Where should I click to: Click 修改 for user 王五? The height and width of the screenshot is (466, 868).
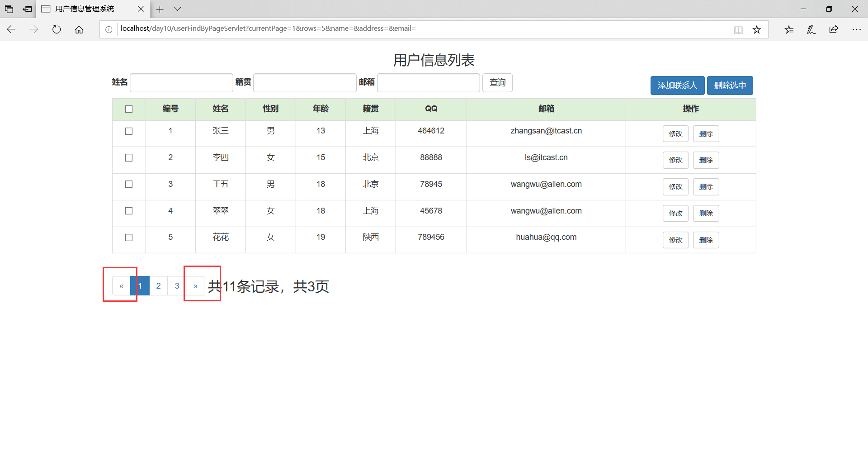(675, 187)
